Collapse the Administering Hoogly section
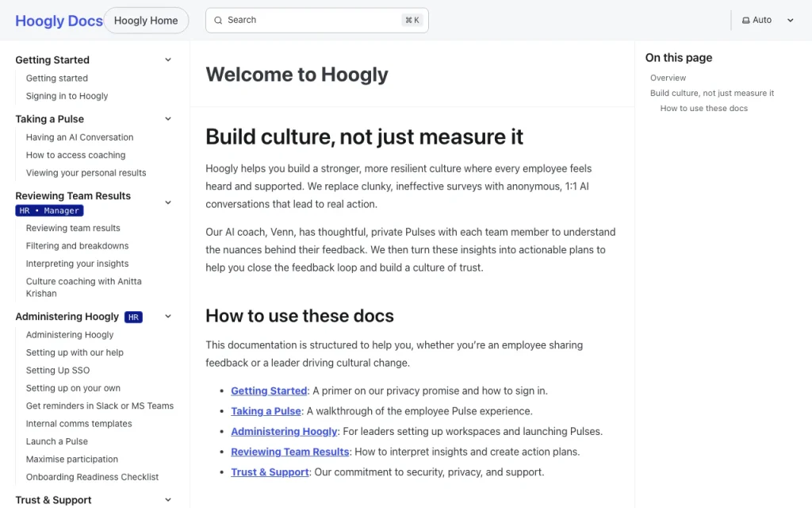Screen dimensions: 812x508 [x=168, y=316]
